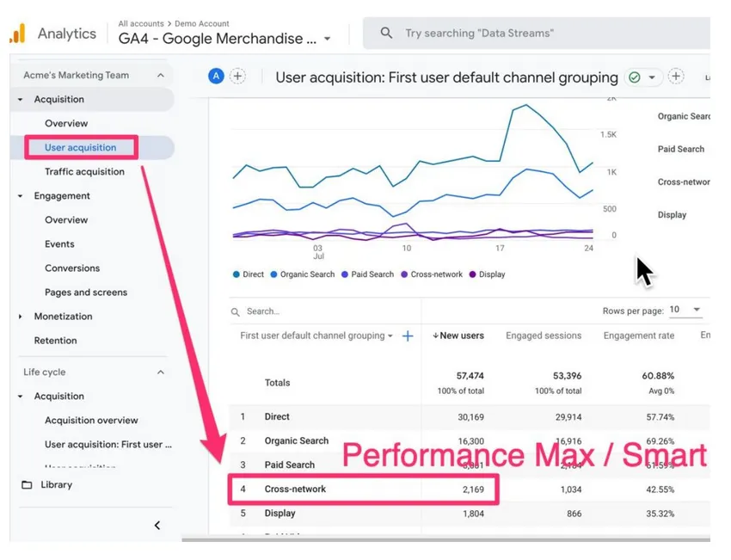731x560 pixels.
Task: Add a secondary dimension with blue plus
Action: (x=408, y=336)
